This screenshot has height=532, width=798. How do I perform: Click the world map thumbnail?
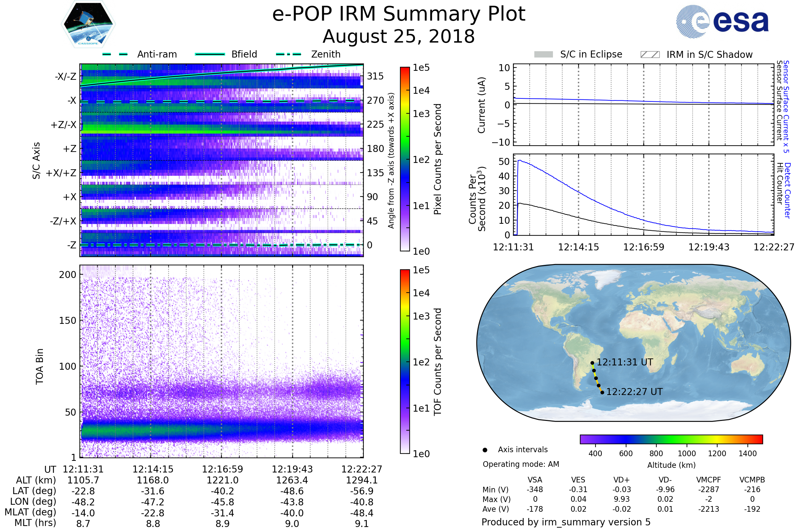tap(633, 343)
